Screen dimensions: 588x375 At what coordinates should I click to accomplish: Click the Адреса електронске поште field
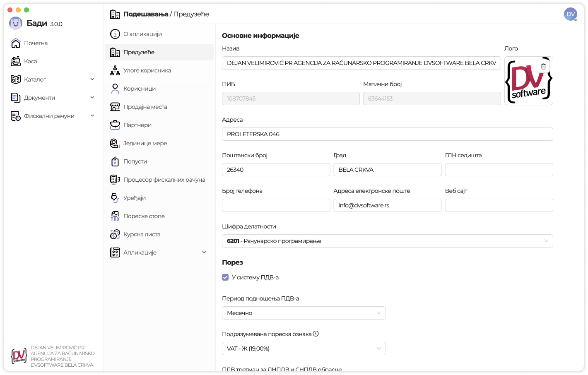tap(388, 205)
